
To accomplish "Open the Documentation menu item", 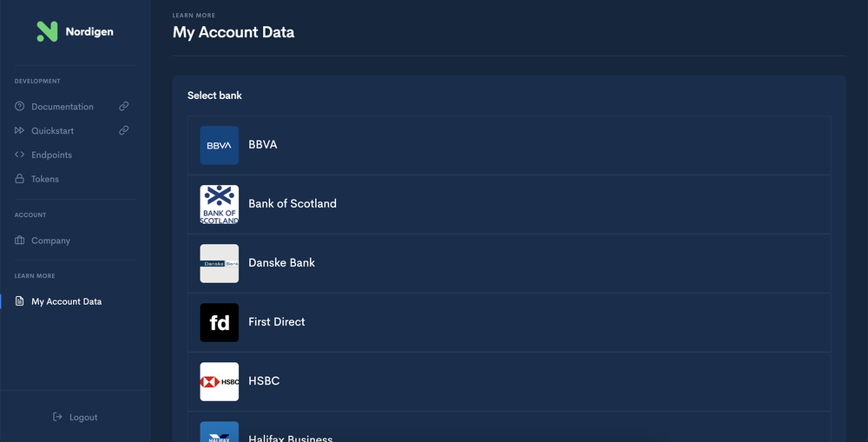I will pos(62,106).
